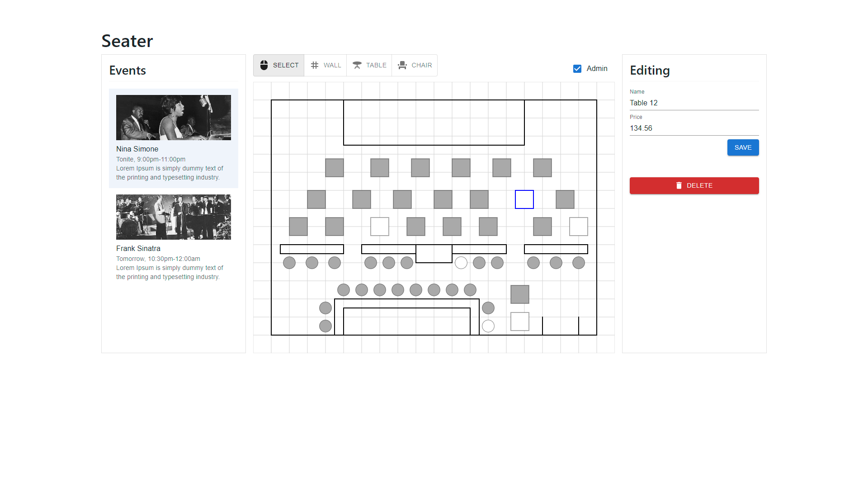Select the Nina Simone event title
Image resolution: width=868 pixels, height=478 pixels.
coord(137,149)
